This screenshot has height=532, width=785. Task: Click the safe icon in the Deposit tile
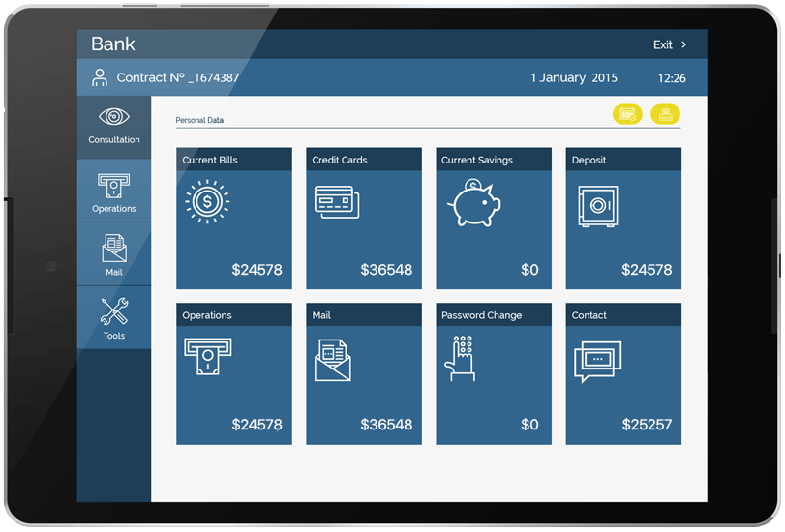(x=597, y=206)
